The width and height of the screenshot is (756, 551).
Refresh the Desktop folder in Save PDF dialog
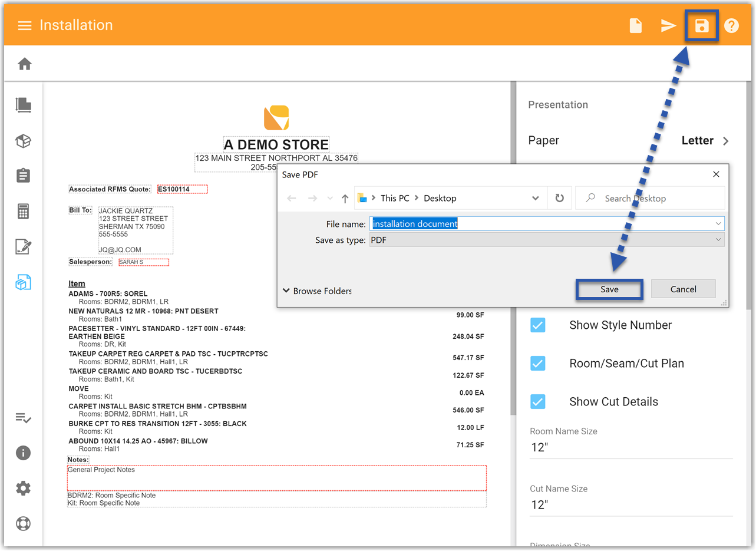559,198
